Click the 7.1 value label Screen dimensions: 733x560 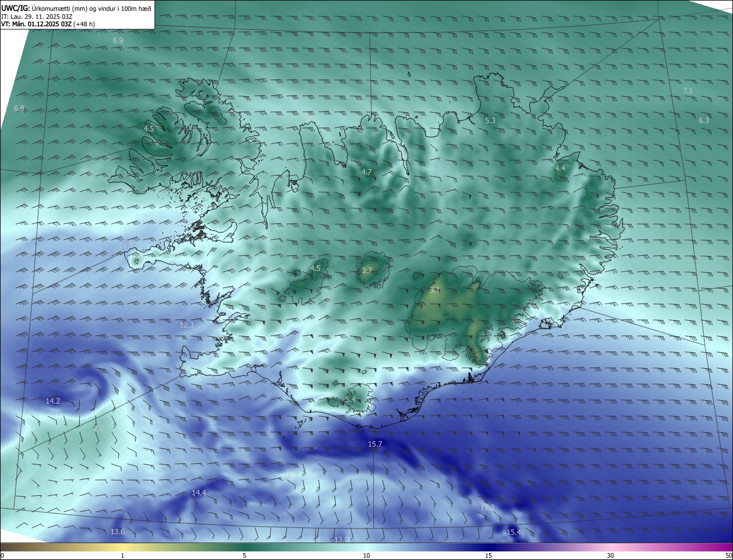[688, 91]
